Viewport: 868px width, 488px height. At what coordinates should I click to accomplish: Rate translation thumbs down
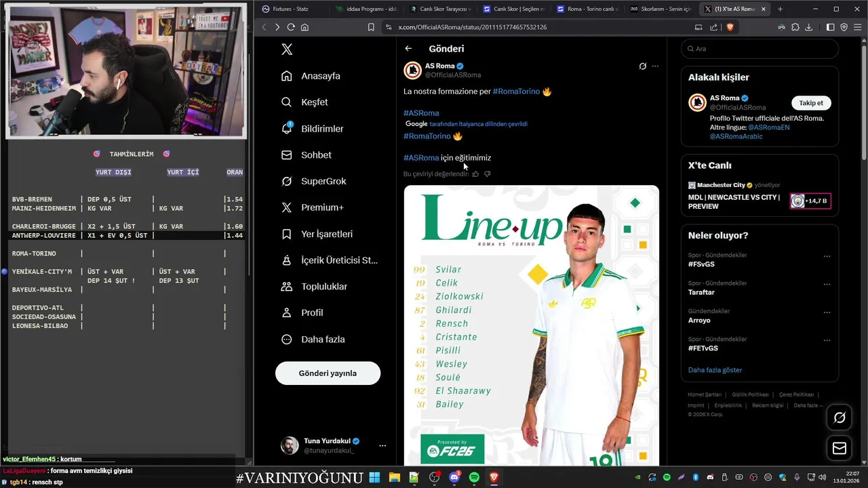pyautogui.click(x=487, y=174)
